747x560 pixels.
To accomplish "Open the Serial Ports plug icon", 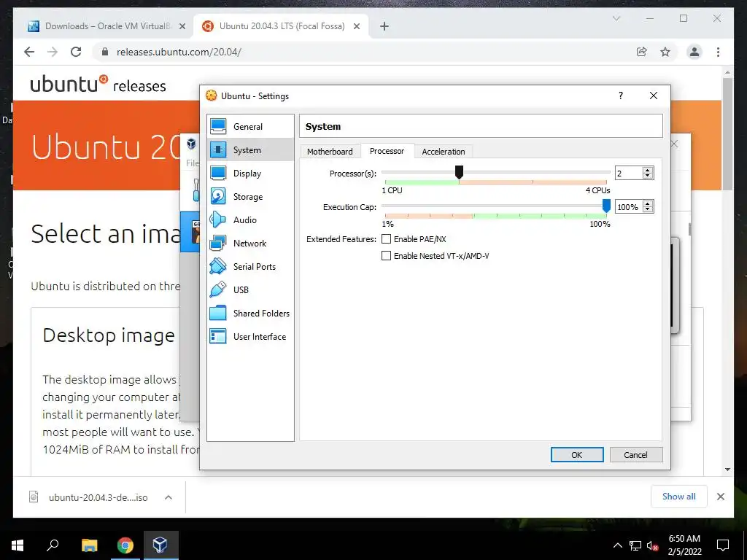I will tap(218, 266).
